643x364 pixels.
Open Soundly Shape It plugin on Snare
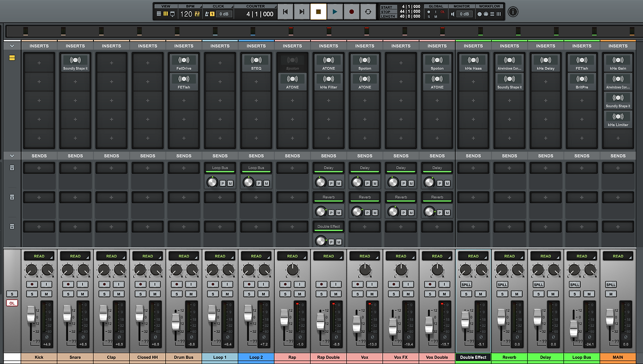[75, 63]
